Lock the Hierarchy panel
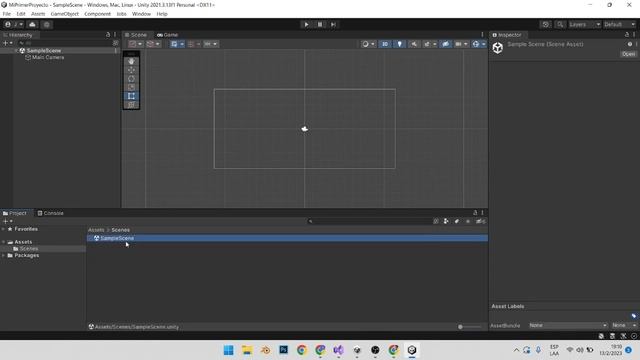Viewport: 640px width, 360px height. [108, 35]
